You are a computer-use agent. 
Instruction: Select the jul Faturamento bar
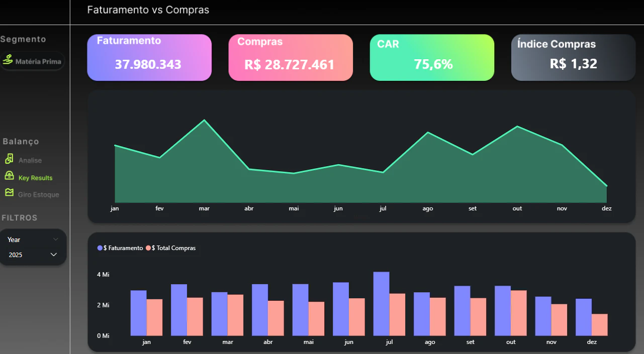(381, 304)
